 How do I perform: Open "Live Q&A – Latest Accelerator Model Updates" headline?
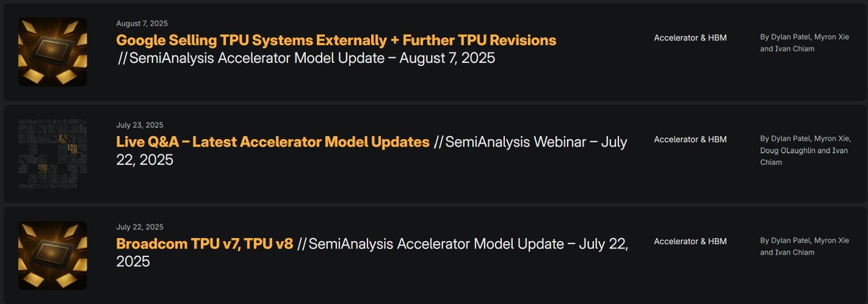coord(273,142)
